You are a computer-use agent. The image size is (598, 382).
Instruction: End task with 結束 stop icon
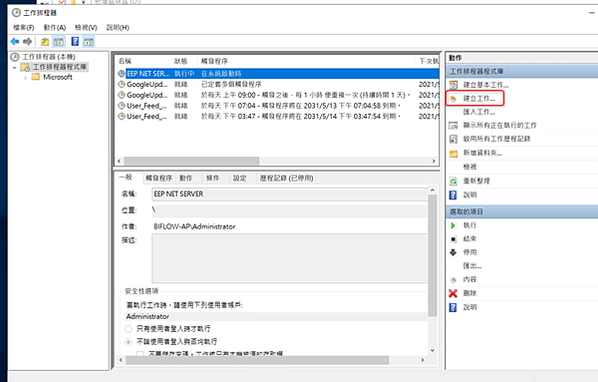pos(453,239)
